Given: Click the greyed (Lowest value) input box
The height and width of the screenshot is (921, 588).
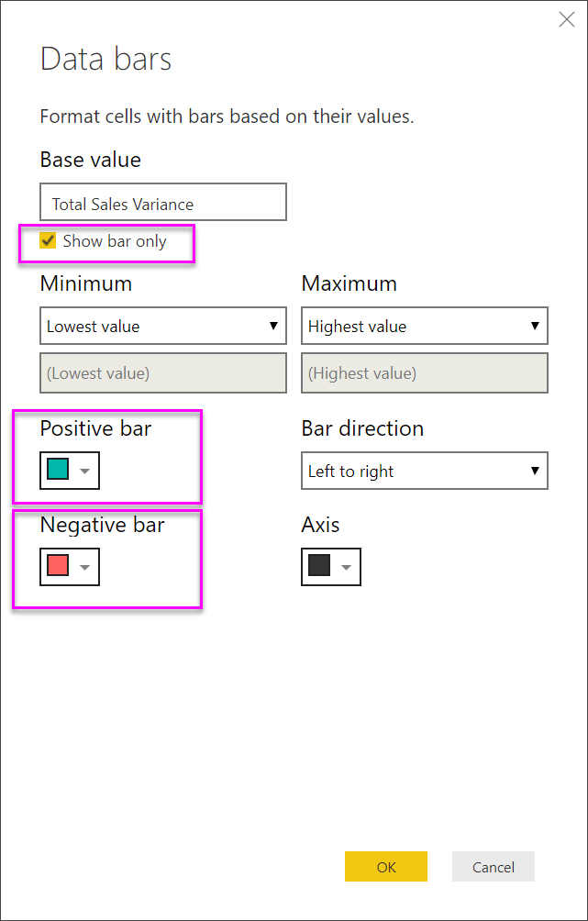Looking at the screenshot, I should (x=163, y=373).
